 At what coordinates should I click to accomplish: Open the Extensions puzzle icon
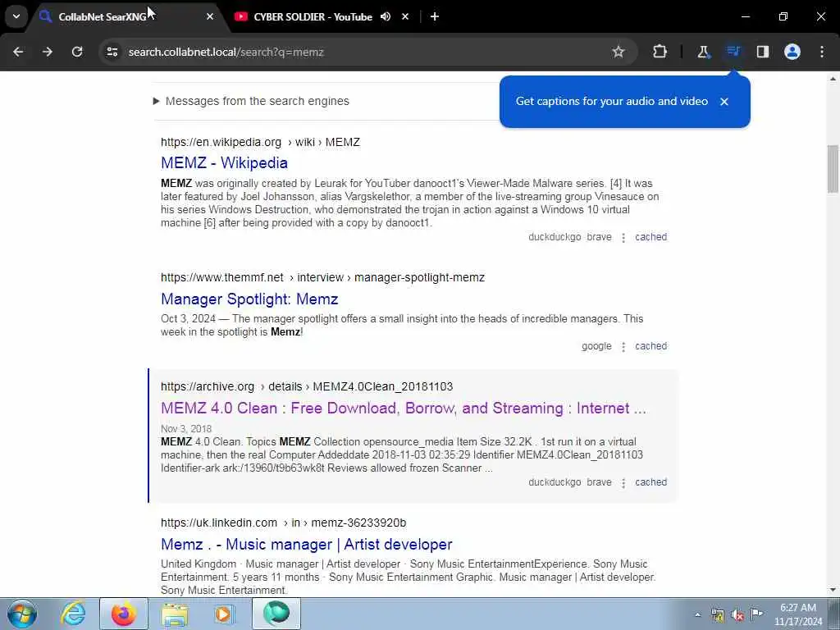(x=660, y=52)
